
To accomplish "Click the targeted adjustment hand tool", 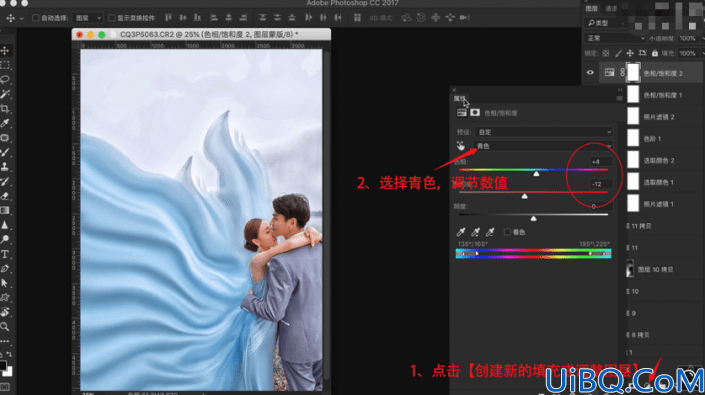I will (461, 146).
